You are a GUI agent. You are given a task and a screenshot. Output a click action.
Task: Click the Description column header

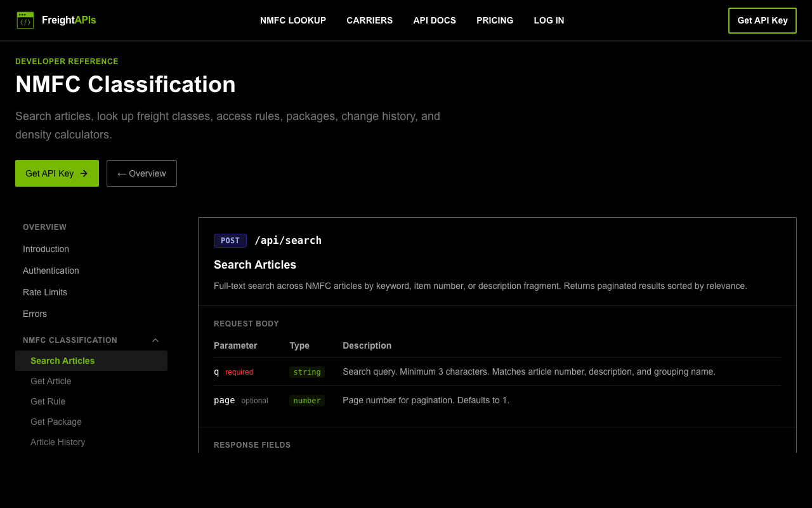(367, 345)
